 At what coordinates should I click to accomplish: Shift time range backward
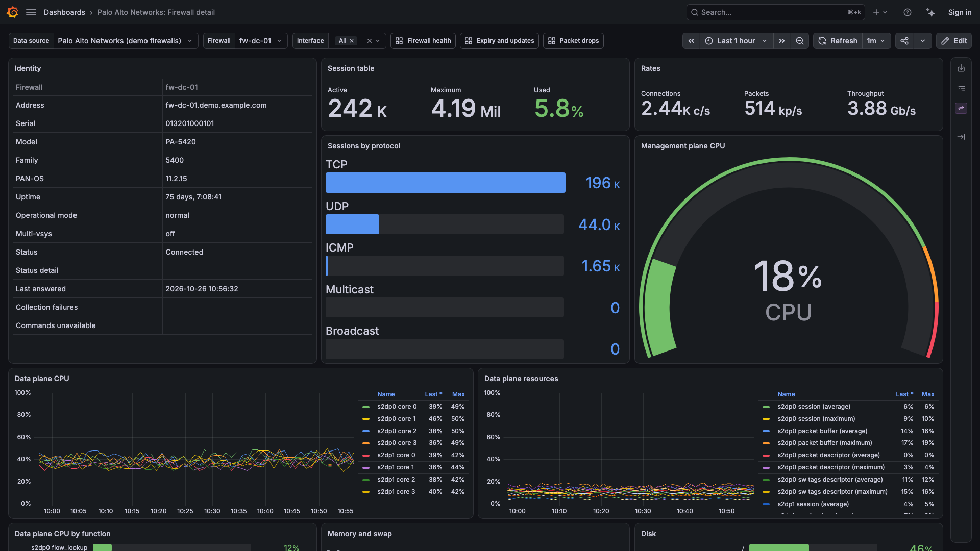pyautogui.click(x=691, y=41)
